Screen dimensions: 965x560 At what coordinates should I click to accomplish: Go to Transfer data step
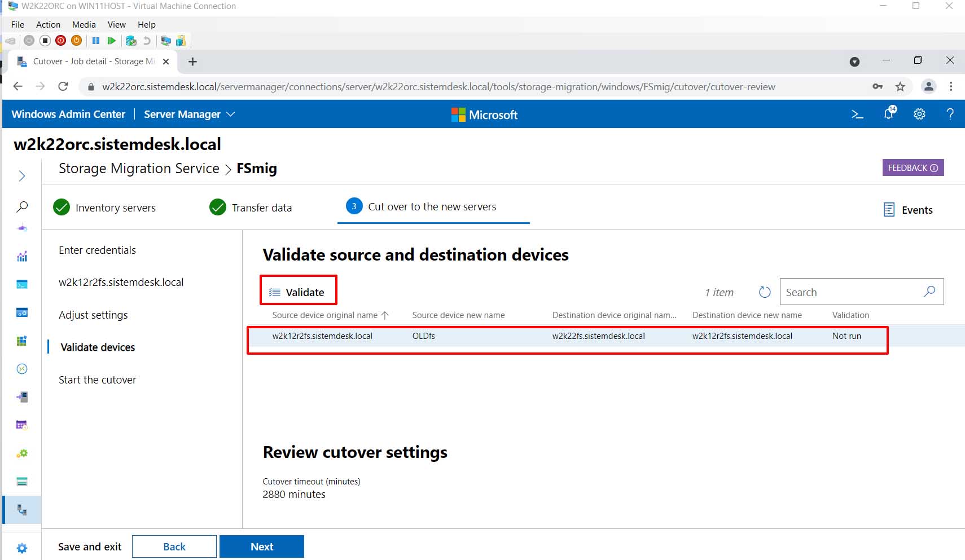251,208
